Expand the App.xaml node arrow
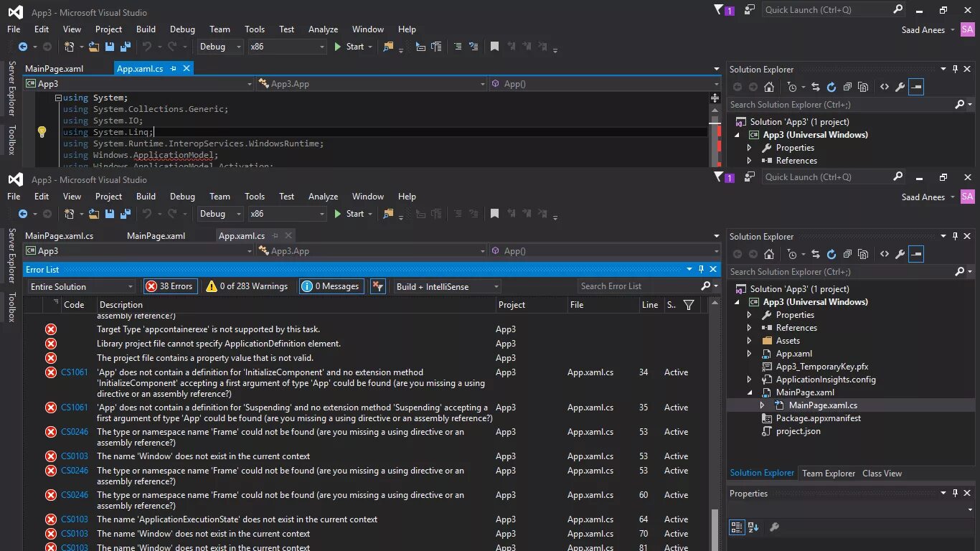Viewport: 980px width, 551px height. pos(749,354)
